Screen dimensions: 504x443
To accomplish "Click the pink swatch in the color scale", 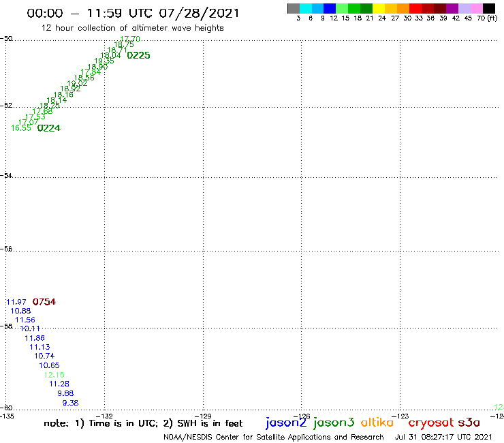I will click(x=477, y=8).
